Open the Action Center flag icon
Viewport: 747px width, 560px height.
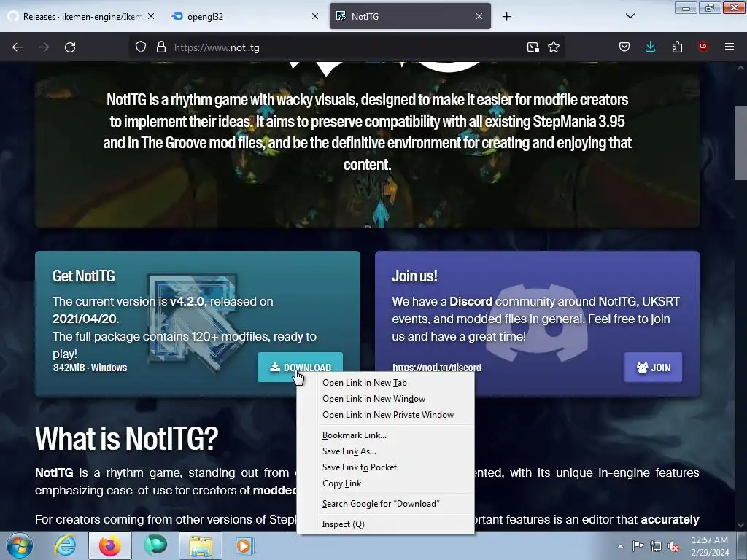click(638, 546)
